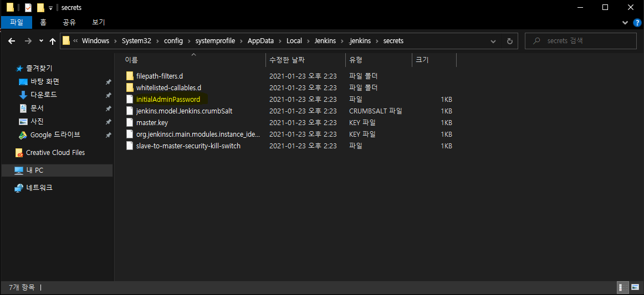
Task: Open 즐겨찾기 in the navigation pane
Action: (x=39, y=68)
